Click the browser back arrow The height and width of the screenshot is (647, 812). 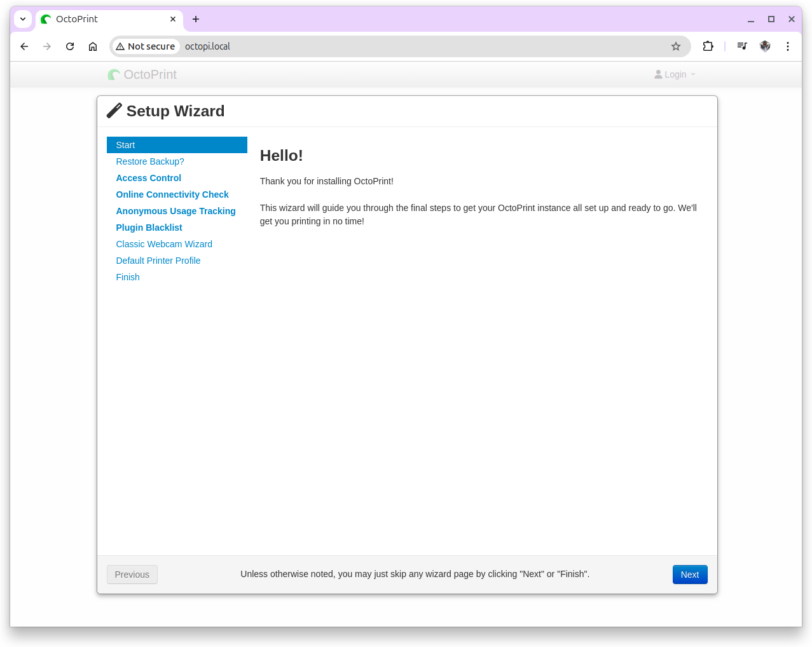pos(24,46)
